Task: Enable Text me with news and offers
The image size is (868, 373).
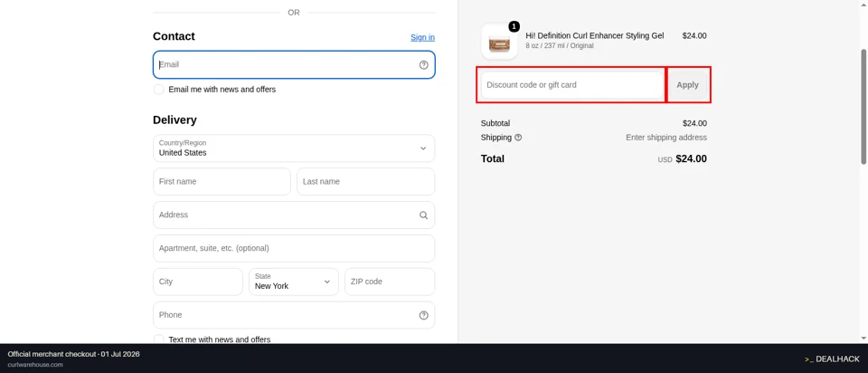Action: click(x=159, y=340)
